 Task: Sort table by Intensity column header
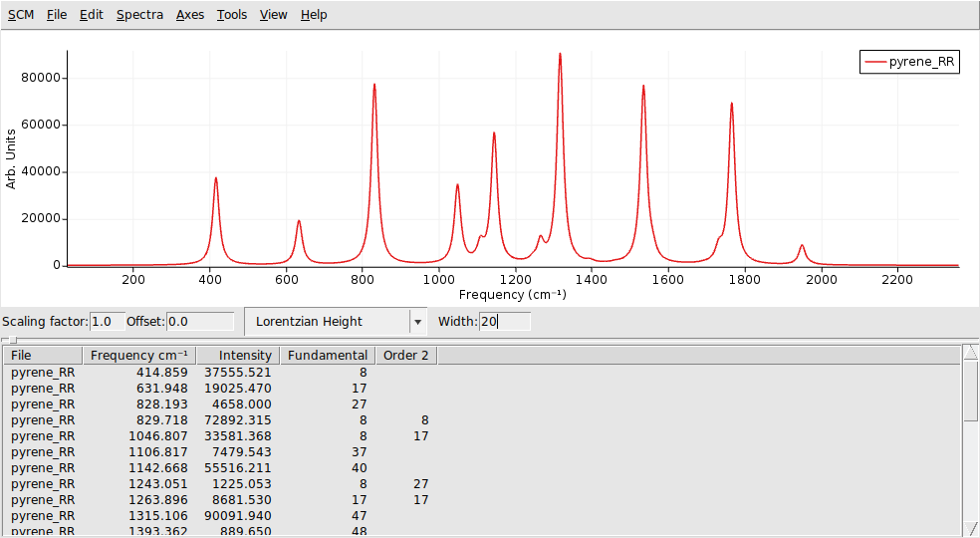tap(238, 356)
